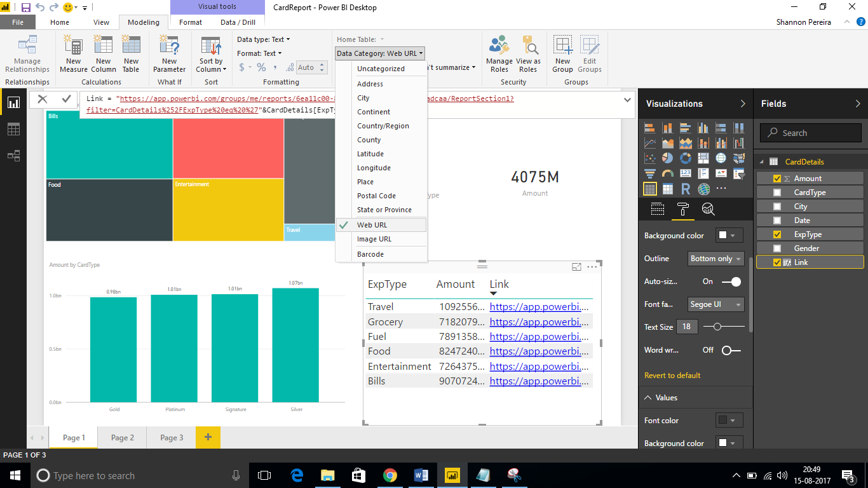Image resolution: width=868 pixels, height=488 pixels.
Task: Uncheck the ExpType field checkbox
Action: pos(777,234)
